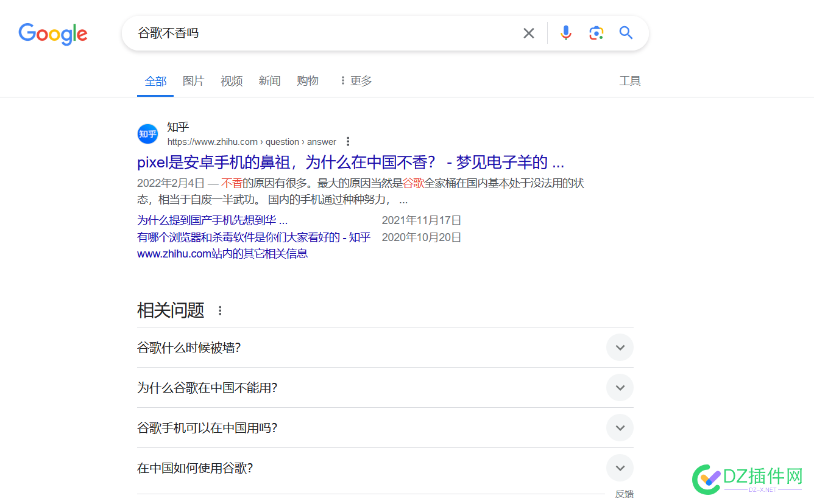Select the 全部 tab

point(155,81)
